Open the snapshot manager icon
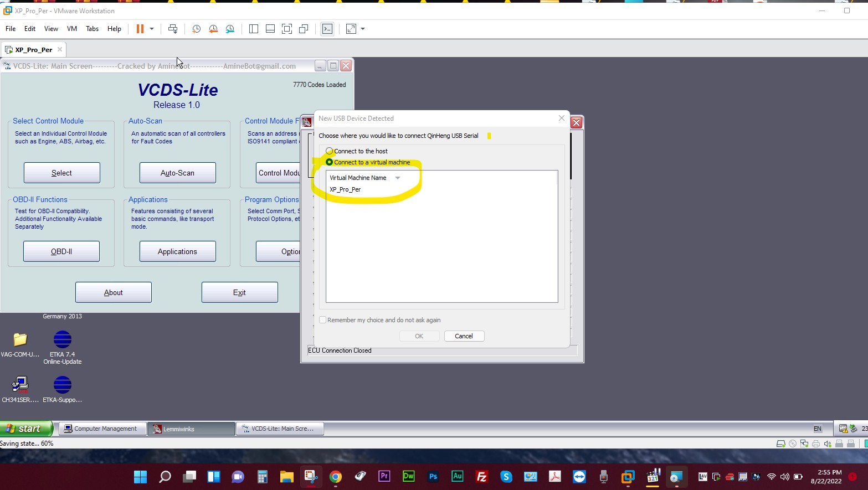This screenshot has width=868, height=490. pyautogui.click(x=230, y=29)
